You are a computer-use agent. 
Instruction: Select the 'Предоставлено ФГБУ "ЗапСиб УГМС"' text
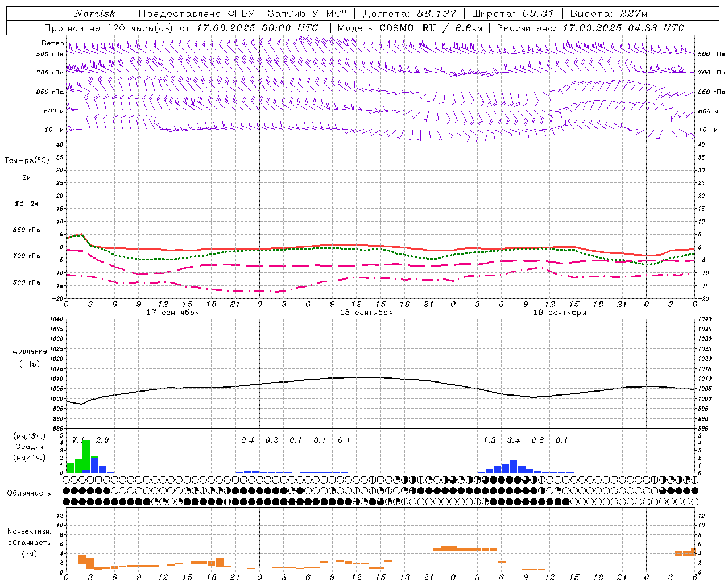243,14
